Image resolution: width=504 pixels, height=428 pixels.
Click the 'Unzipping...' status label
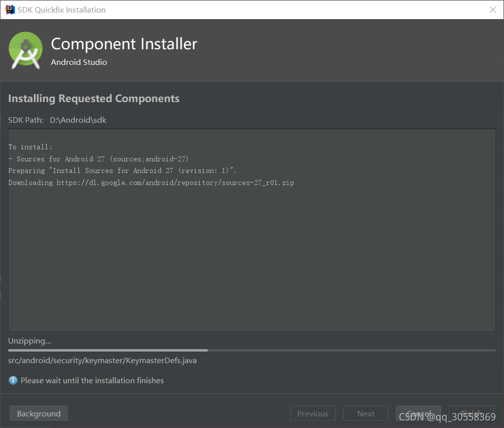(x=30, y=340)
